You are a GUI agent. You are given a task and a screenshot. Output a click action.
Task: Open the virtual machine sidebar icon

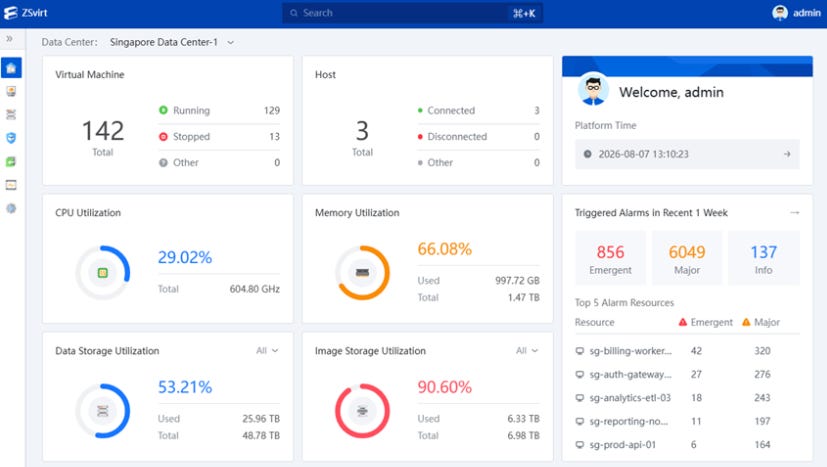(x=11, y=91)
